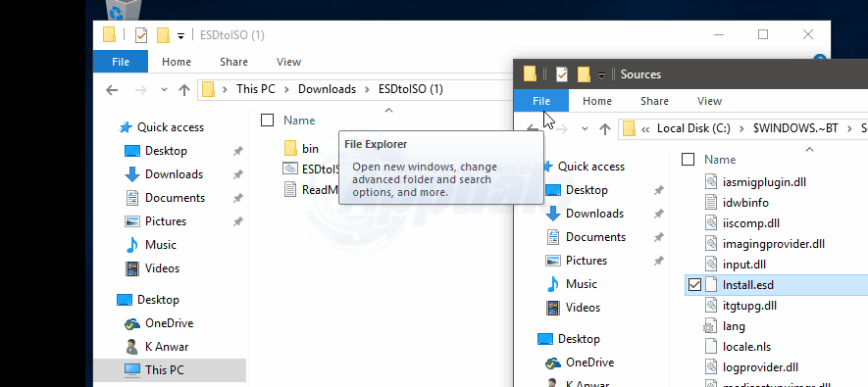Screen dimensions: 868x387
Task: Open OneDrive in Sources sidebar
Action: coord(589,363)
